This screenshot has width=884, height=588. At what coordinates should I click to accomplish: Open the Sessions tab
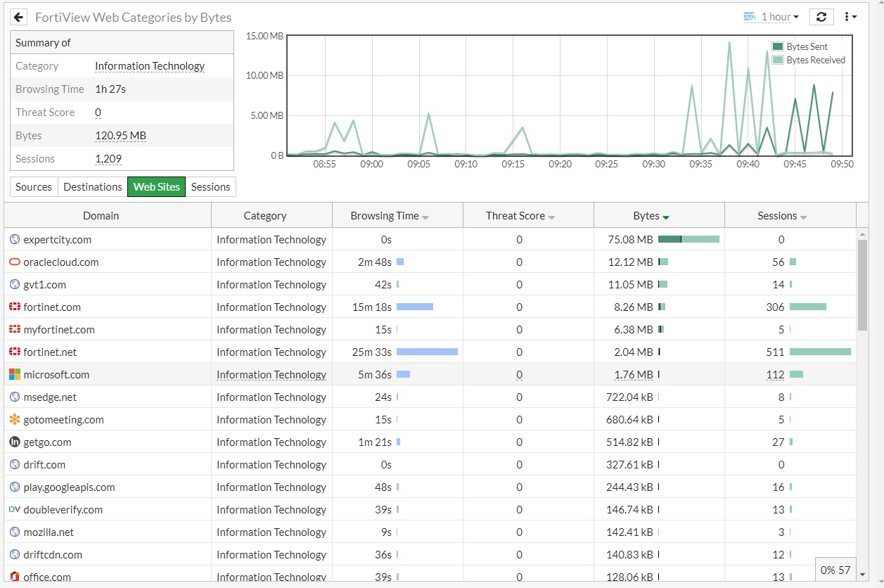[x=210, y=187]
